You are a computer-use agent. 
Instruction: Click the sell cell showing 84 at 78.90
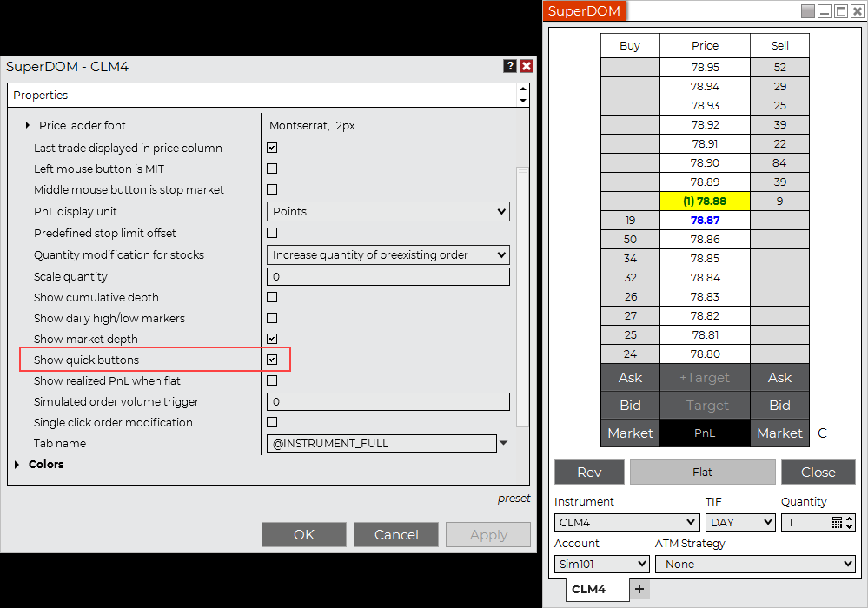pos(779,162)
